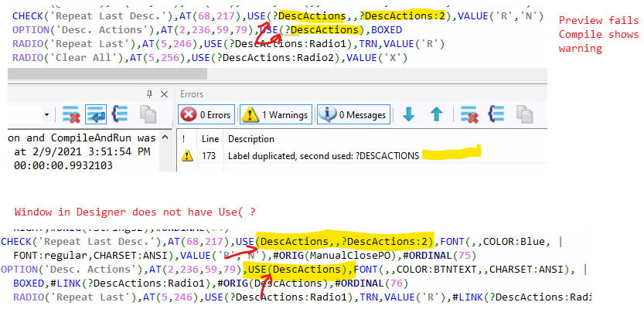
Task: Toggle the 0 Errors filter button
Action: pyautogui.click(x=206, y=115)
